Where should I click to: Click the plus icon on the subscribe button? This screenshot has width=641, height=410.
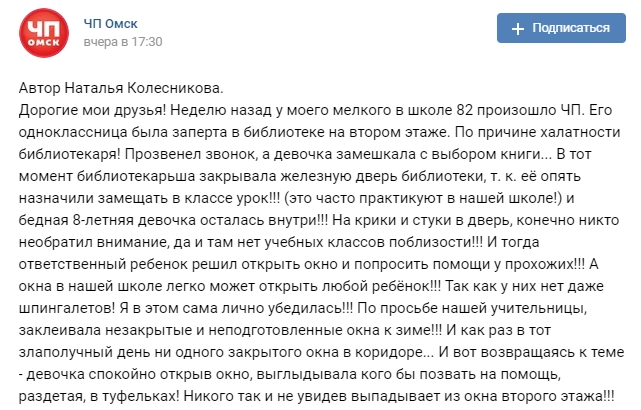tap(518, 29)
